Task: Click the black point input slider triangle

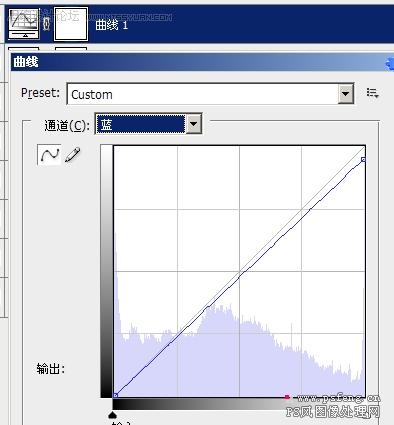Action: [113, 415]
